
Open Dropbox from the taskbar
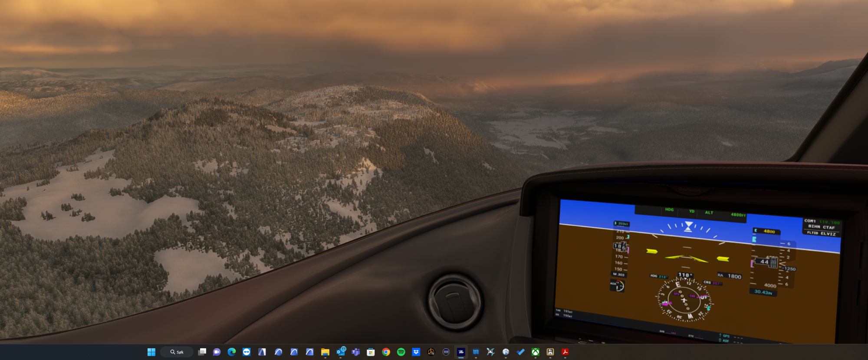(x=416, y=352)
